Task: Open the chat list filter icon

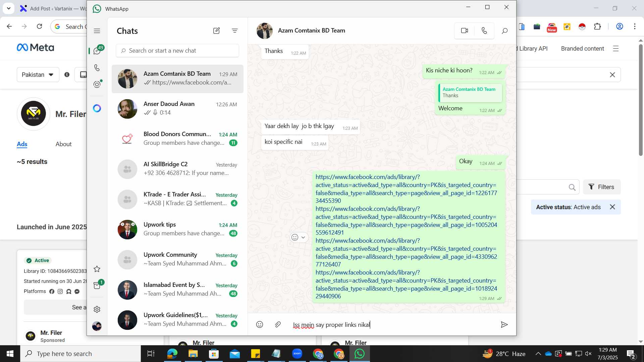Action: 235,31
